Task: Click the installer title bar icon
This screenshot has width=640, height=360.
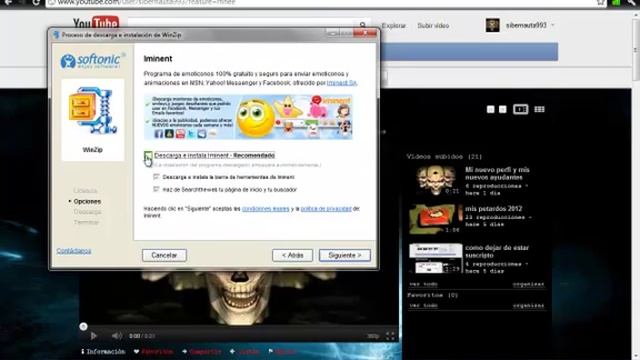Action: 56,35
